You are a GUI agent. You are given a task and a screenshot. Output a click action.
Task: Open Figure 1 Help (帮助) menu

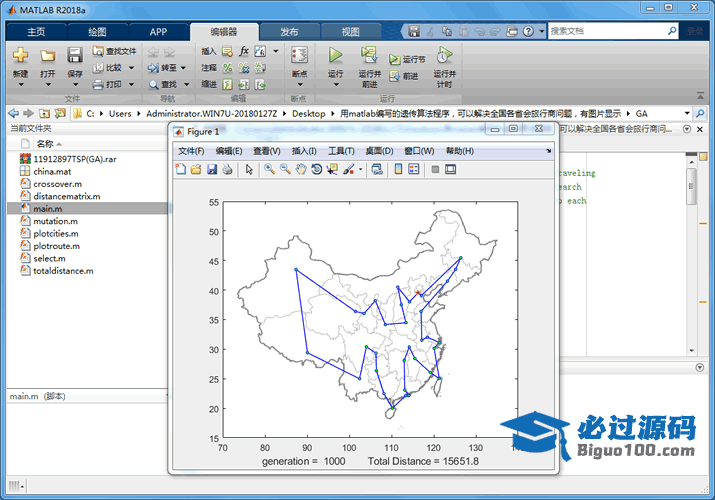pos(460,151)
